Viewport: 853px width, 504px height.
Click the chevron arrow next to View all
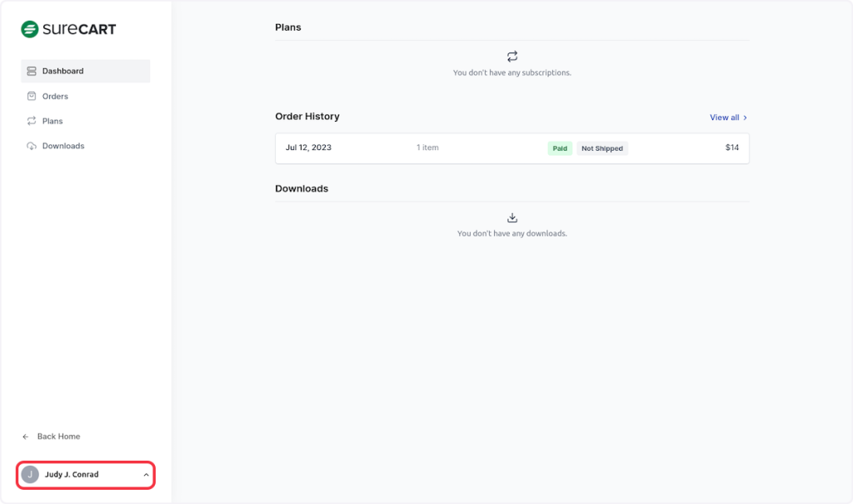745,118
